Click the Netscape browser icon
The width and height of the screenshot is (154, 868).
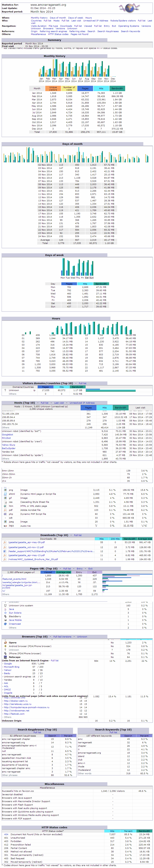(5, 657)
